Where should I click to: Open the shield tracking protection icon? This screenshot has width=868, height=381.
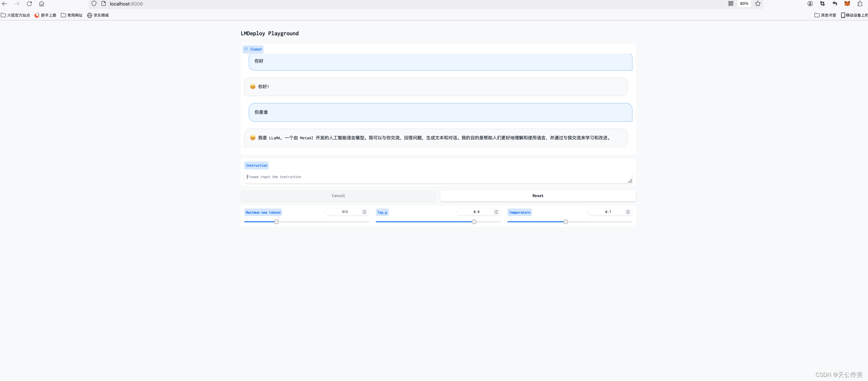(x=94, y=4)
